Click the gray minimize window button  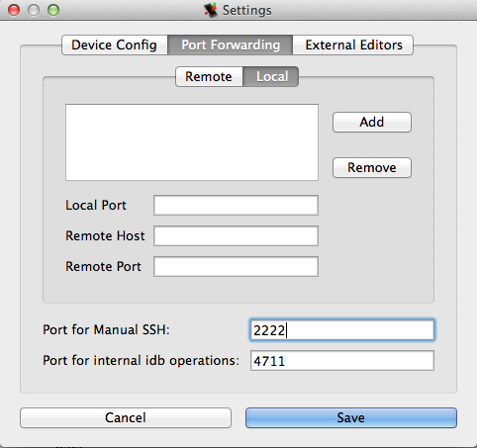34,10
